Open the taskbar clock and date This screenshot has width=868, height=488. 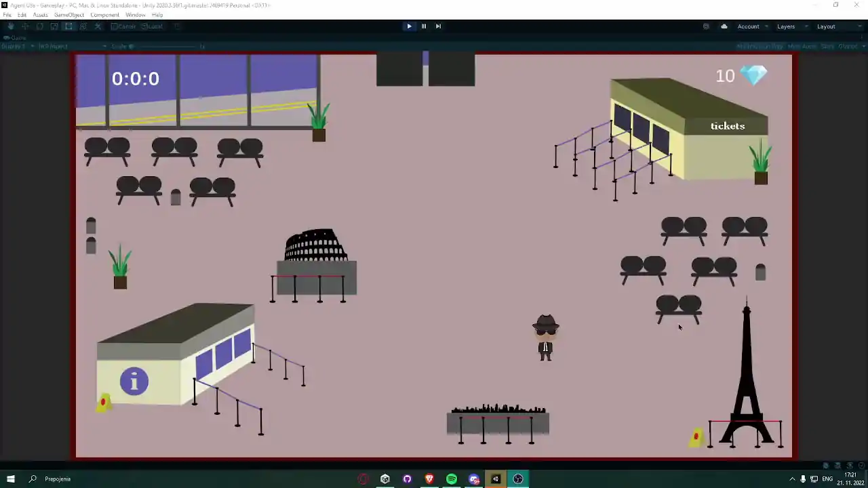point(850,479)
